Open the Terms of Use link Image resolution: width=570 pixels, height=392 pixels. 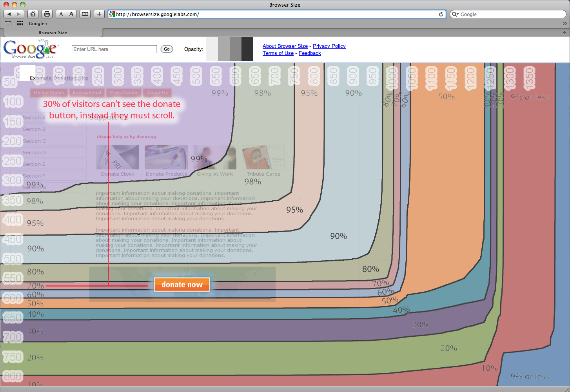click(x=278, y=53)
